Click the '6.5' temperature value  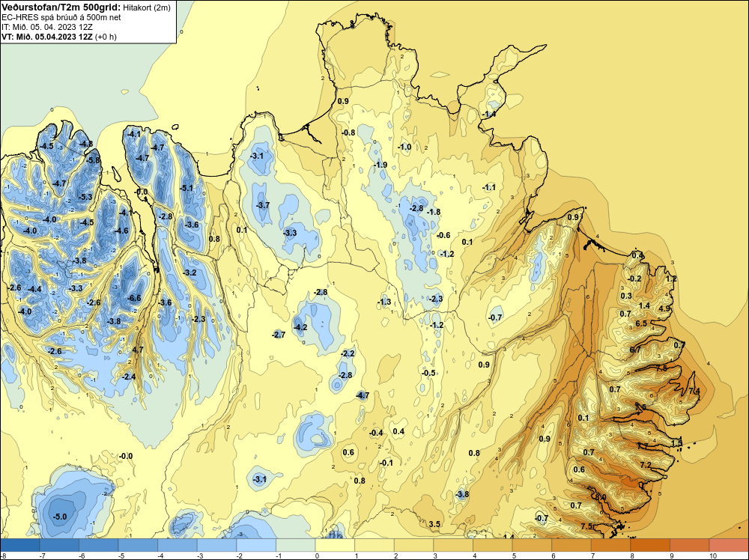(642, 323)
